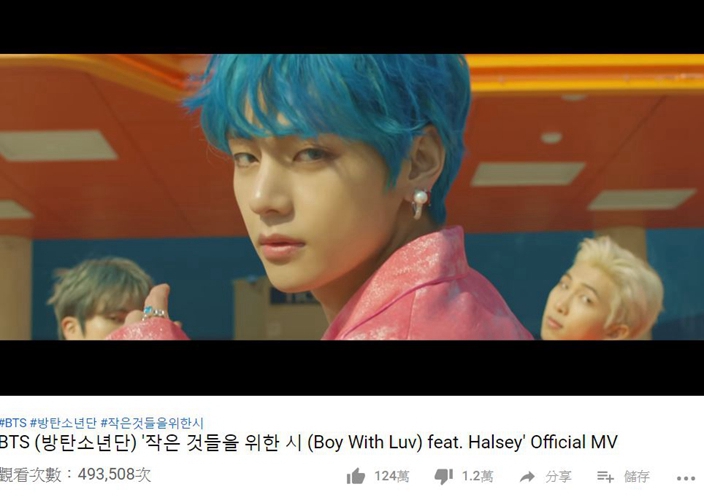704x500 pixels.
Task: Click the 分享 share label
Action: (558, 476)
